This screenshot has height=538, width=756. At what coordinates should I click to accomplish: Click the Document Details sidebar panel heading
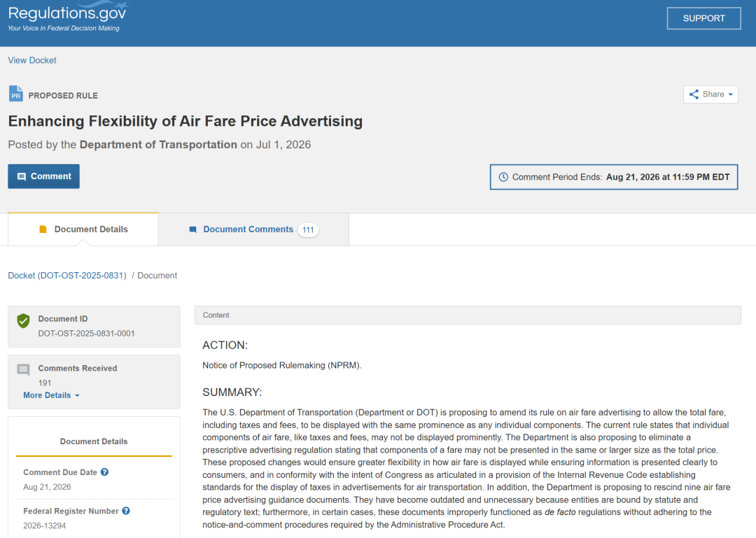point(94,441)
